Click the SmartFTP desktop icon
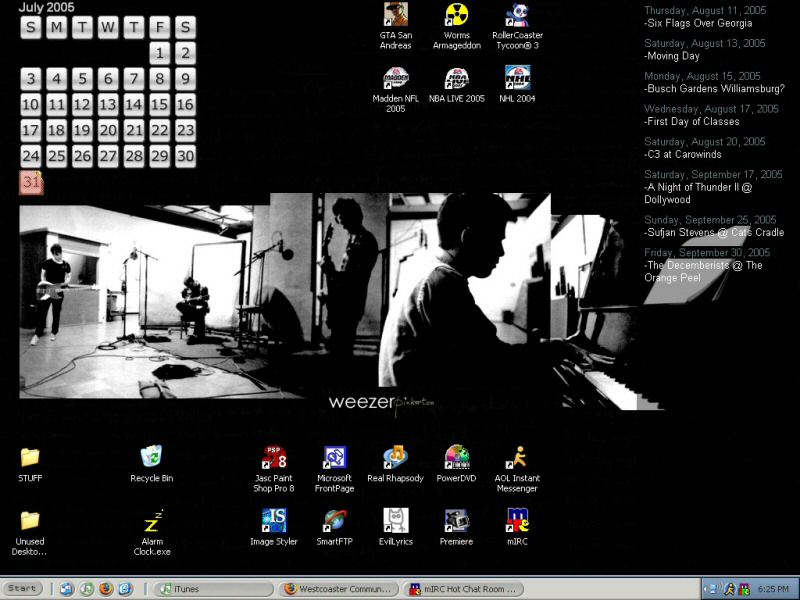 334,527
